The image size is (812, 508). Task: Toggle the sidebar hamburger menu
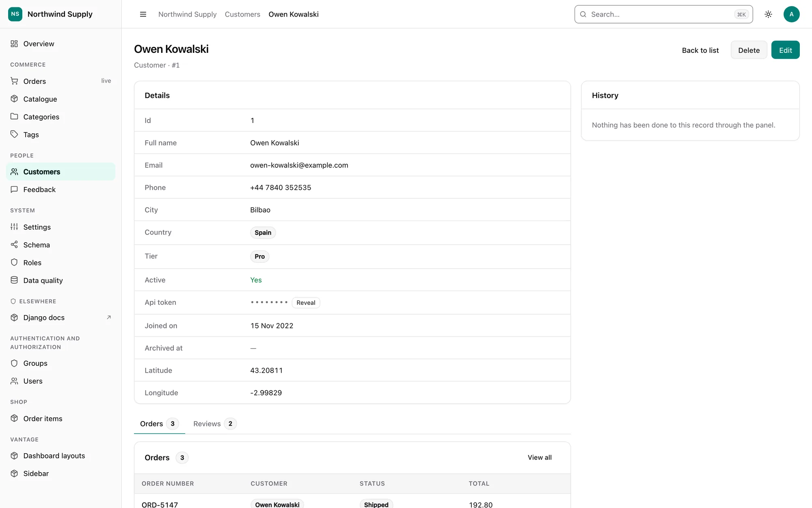click(x=143, y=14)
